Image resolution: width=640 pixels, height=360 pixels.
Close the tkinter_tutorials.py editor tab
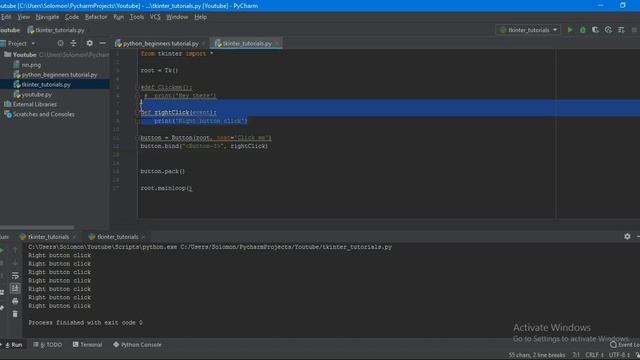[278, 43]
